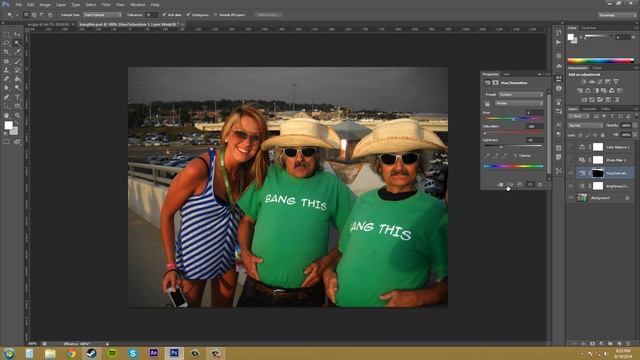Screen dimensions: 640x360
Task: Open the Image menu
Action: tap(45, 4)
